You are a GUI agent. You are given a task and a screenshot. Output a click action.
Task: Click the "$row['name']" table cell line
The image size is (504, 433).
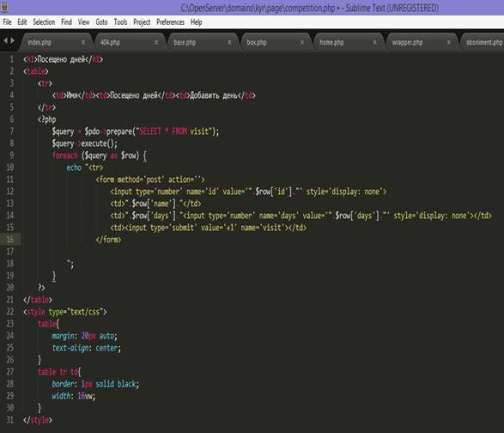click(x=155, y=204)
